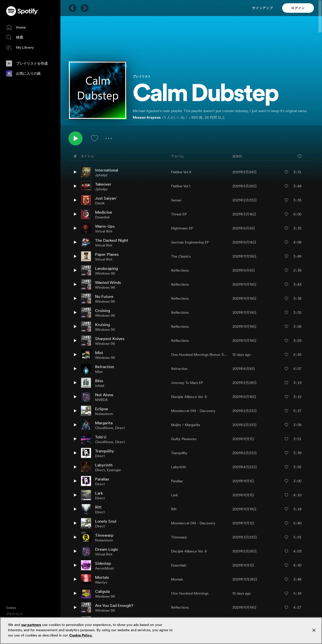This screenshot has height=644, width=322.
Task: Click the duration clock column header icon
Action: [299, 156]
